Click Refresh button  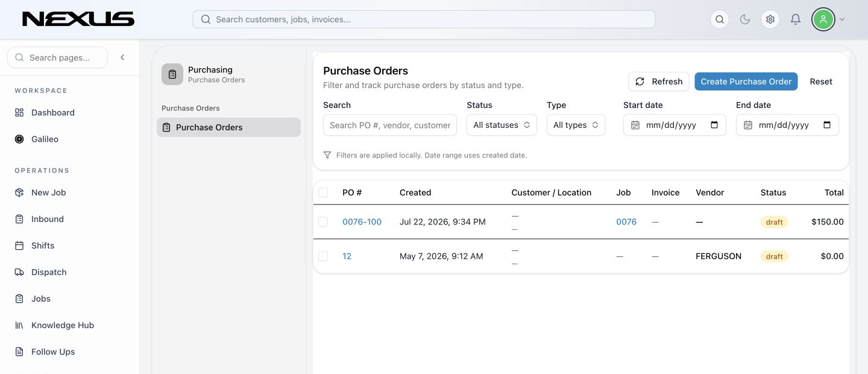coord(659,81)
